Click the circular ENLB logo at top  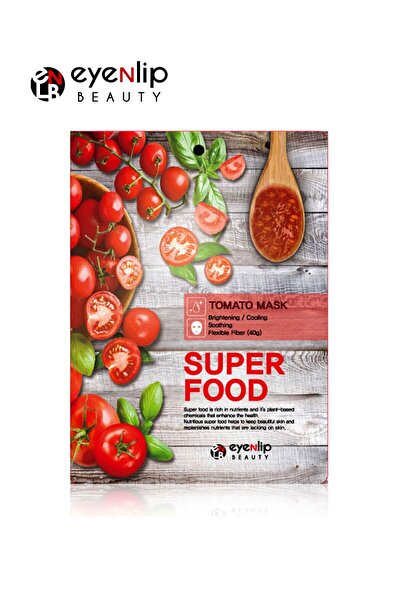(x=48, y=84)
